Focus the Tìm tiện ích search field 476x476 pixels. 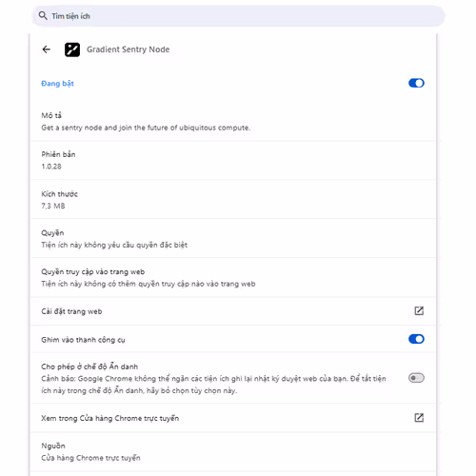point(238,16)
